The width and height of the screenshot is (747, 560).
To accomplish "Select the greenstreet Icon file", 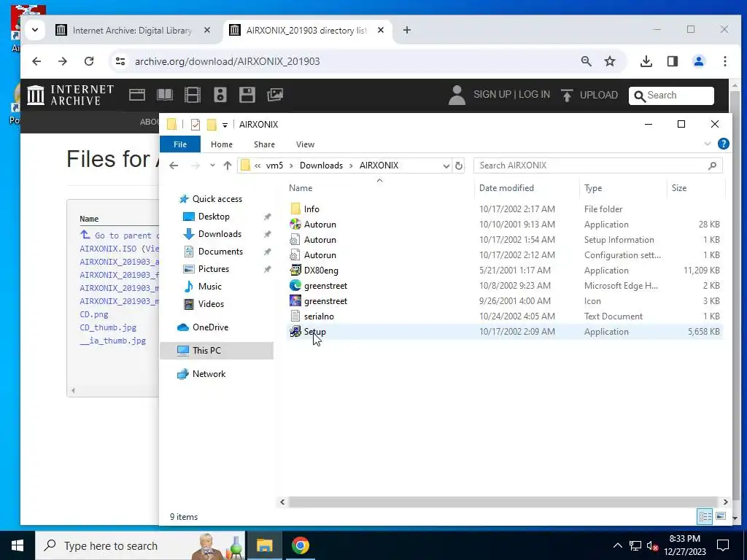I will coord(325,301).
